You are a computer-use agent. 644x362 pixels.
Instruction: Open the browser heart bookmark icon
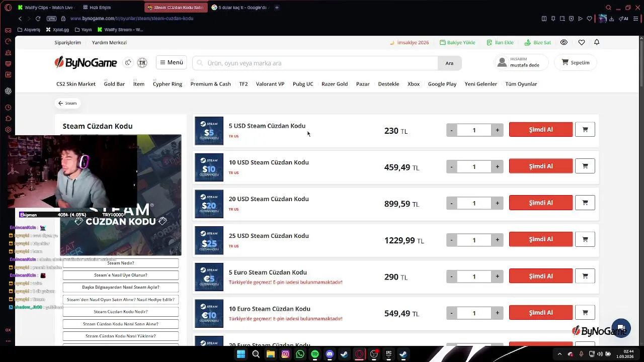pyautogui.click(x=589, y=19)
